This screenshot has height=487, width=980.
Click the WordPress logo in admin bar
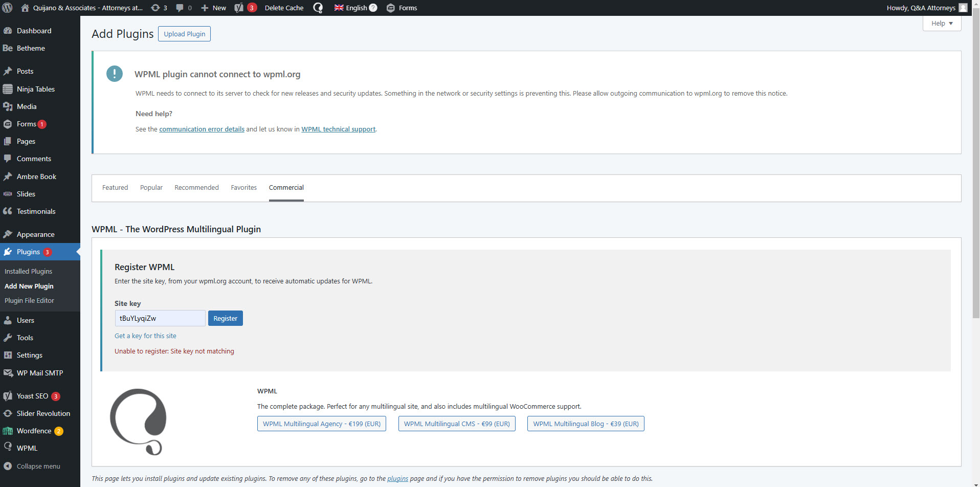click(8, 8)
